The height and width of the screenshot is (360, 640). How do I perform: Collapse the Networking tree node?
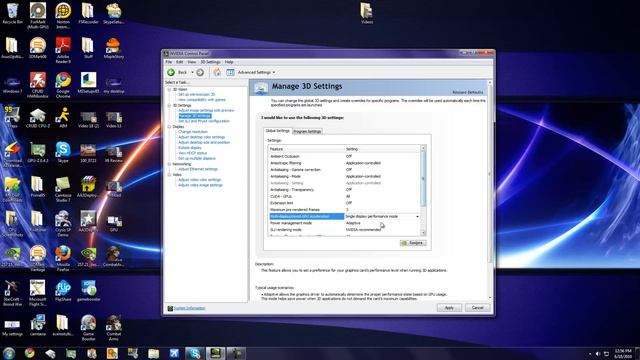[x=169, y=164]
